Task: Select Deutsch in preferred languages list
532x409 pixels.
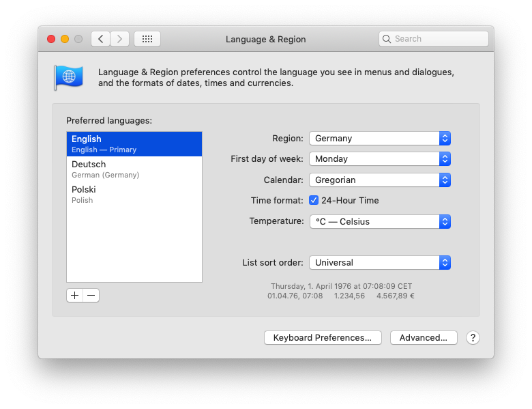Action: [x=134, y=169]
